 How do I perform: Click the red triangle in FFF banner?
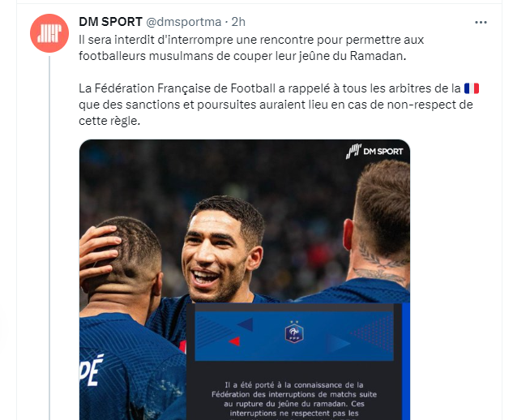234,341
